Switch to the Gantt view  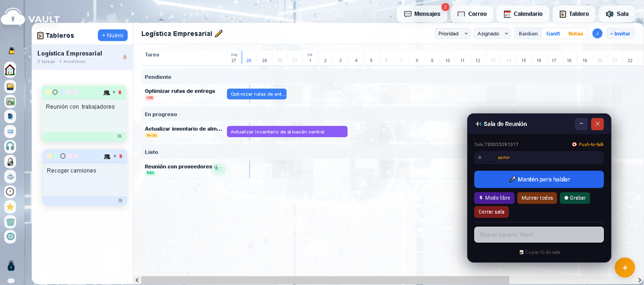(553, 34)
